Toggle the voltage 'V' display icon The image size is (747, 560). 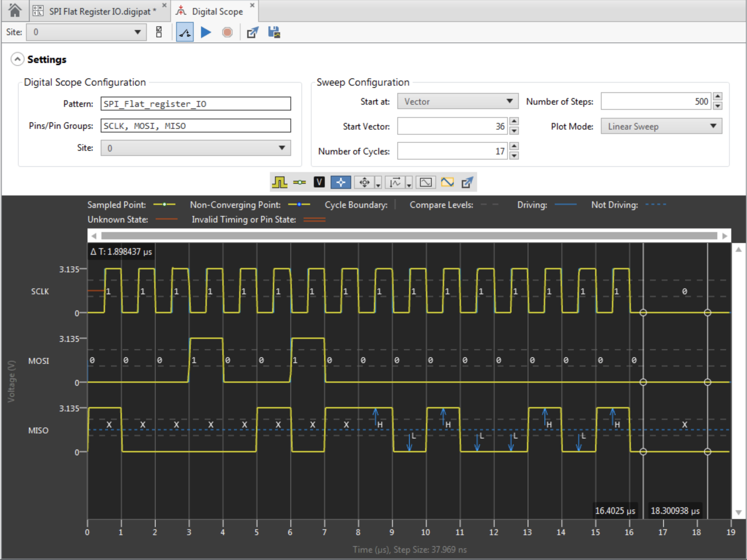319,182
